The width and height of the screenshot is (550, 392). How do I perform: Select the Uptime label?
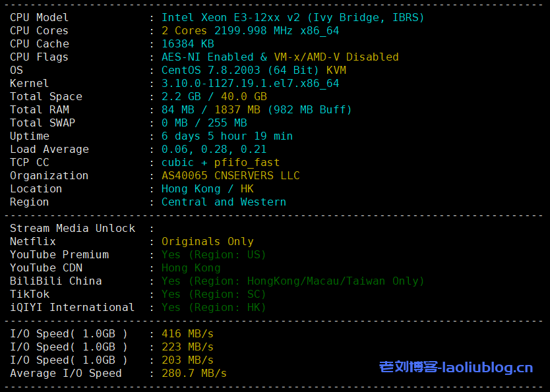[30, 136]
